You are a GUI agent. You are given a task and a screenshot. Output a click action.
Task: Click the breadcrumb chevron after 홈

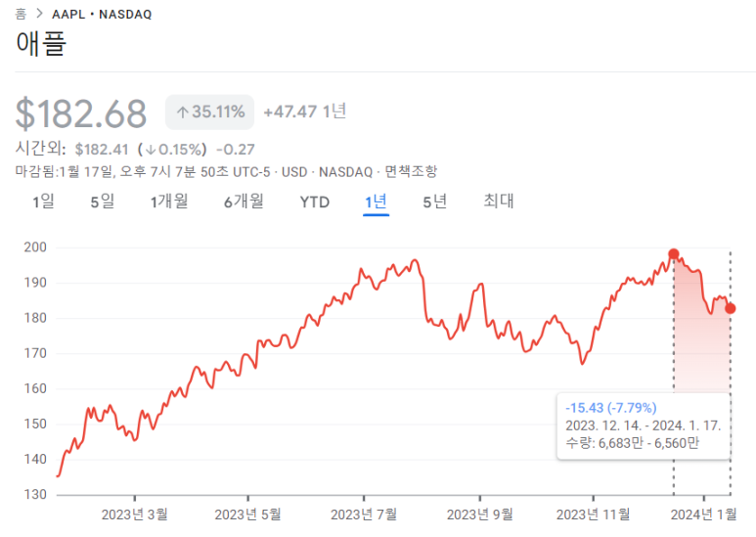pyautogui.click(x=39, y=14)
